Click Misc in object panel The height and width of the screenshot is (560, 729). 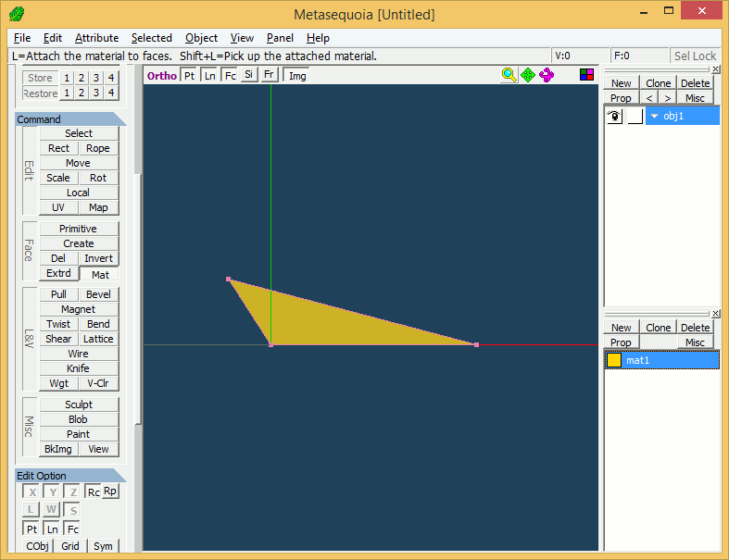tap(695, 98)
